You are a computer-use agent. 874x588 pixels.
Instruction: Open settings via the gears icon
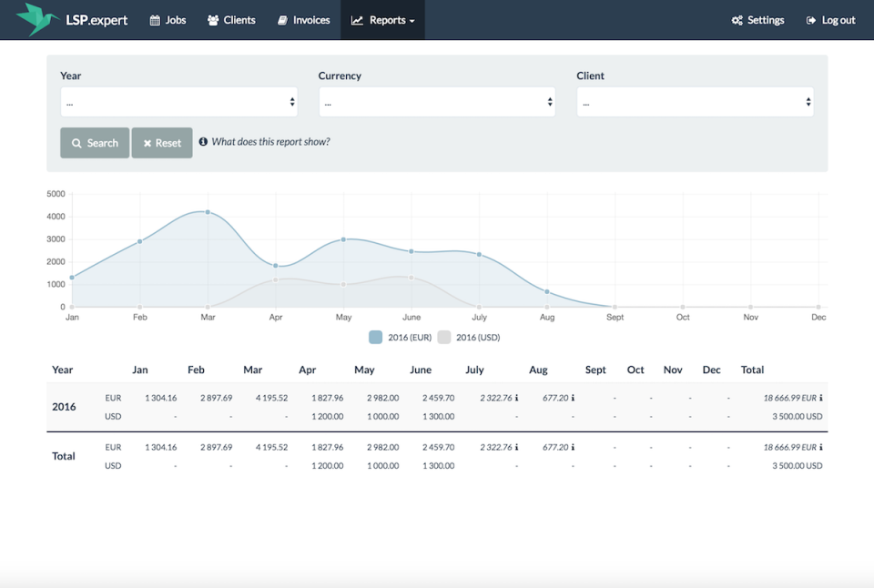(736, 19)
